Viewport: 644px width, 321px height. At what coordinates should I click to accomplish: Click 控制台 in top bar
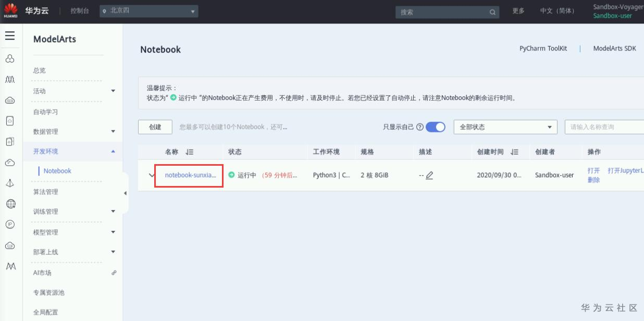point(79,11)
